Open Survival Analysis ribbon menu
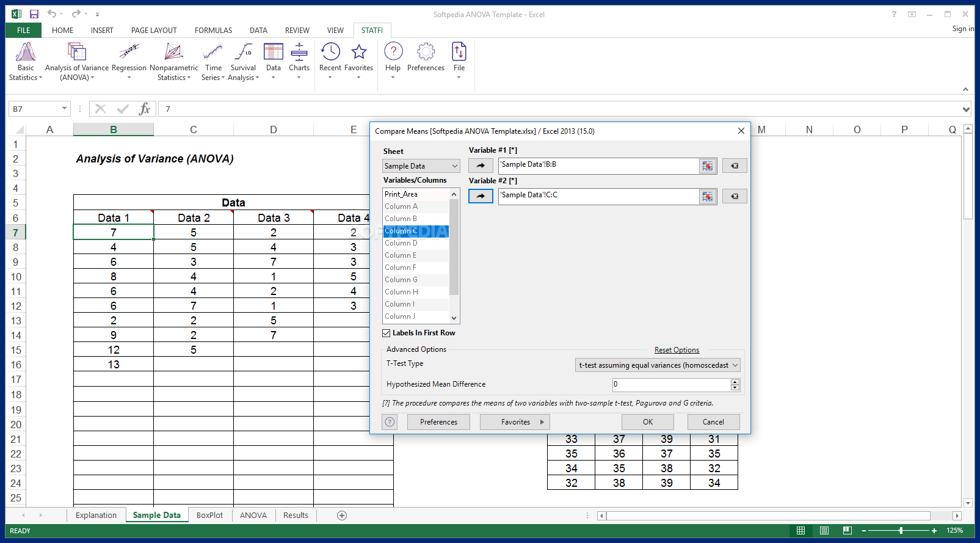Image resolution: width=980 pixels, height=543 pixels. (x=243, y=61)
